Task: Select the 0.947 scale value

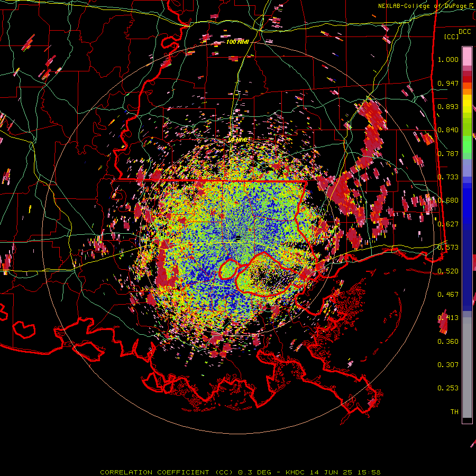Action: [448, 83]
